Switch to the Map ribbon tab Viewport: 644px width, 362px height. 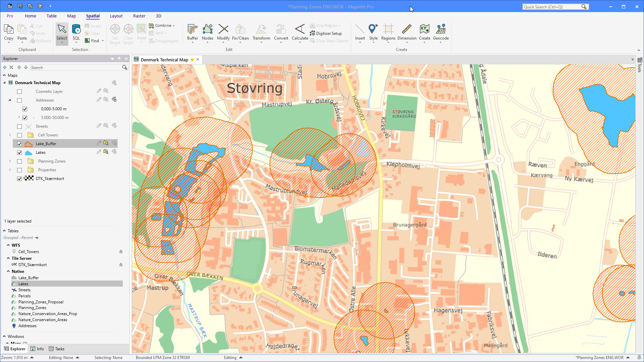click(71, 16)
